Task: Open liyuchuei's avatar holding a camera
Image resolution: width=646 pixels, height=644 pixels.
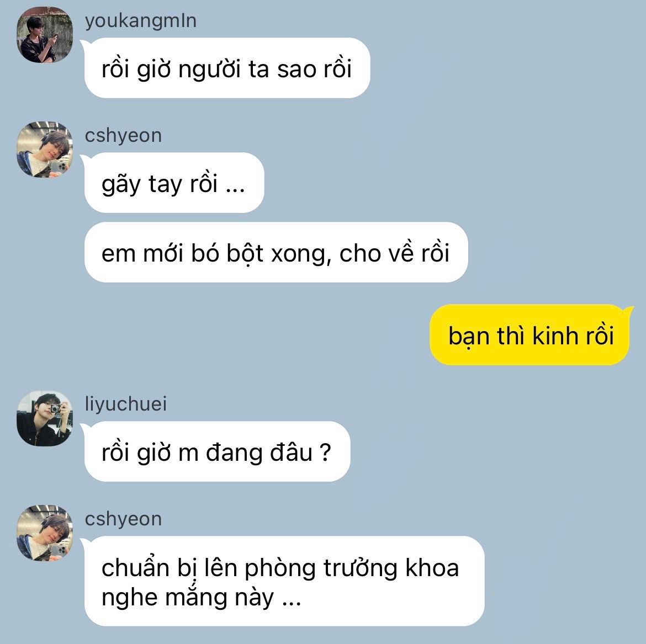Action: 45,418
